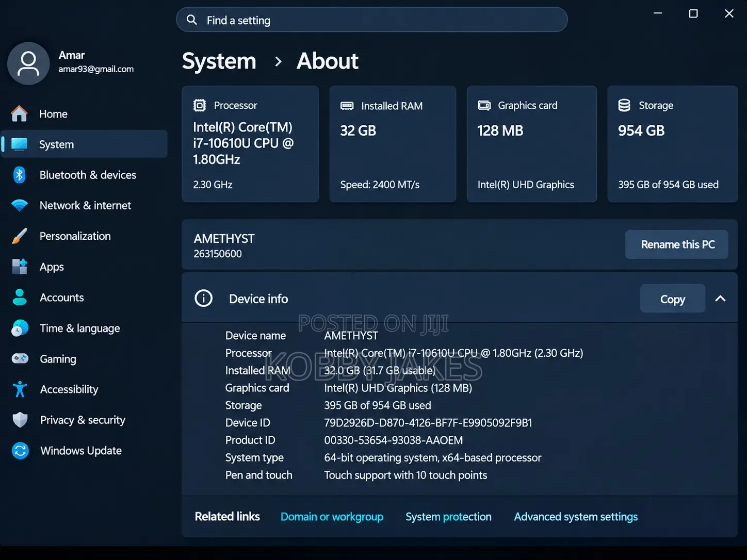
Task: Click the Apps grid icon
Action: 20,267
